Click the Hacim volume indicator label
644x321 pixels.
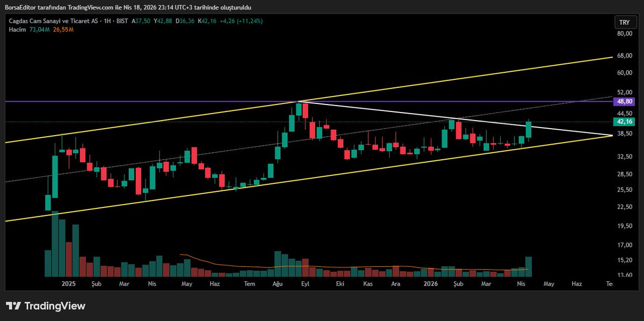17,29
